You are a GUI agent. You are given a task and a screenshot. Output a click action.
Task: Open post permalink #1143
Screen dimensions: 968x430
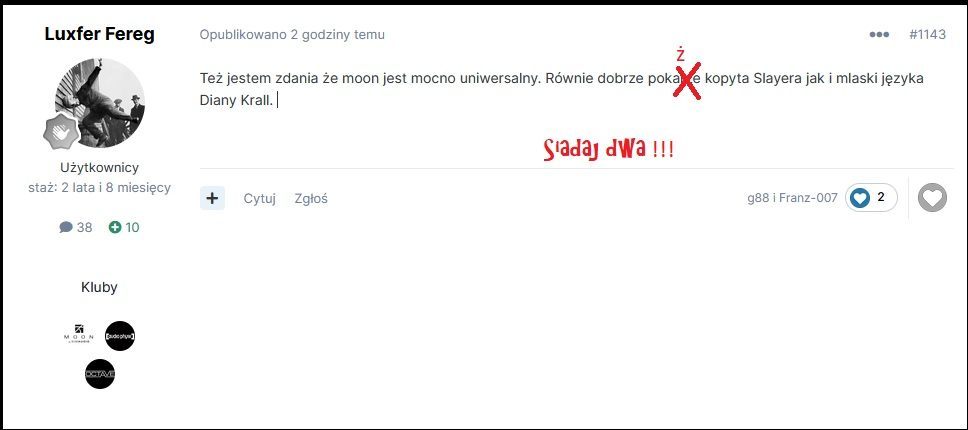click(x=927, y=35)
